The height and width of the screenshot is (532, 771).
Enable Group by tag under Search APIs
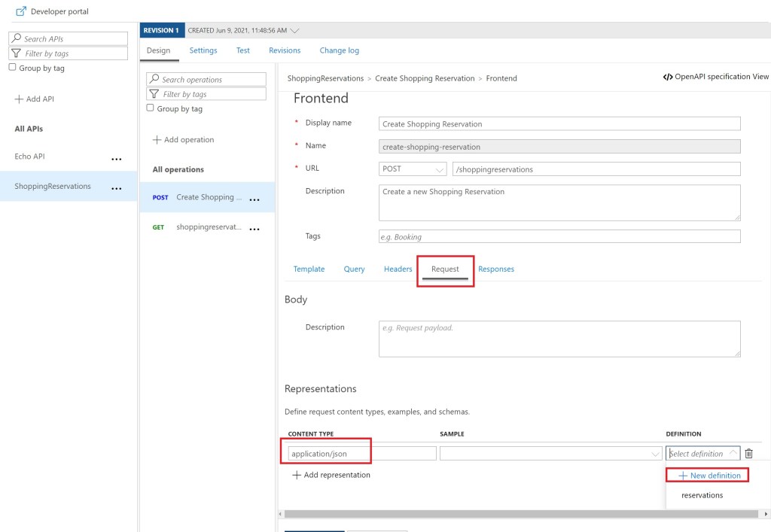(13, 68)
